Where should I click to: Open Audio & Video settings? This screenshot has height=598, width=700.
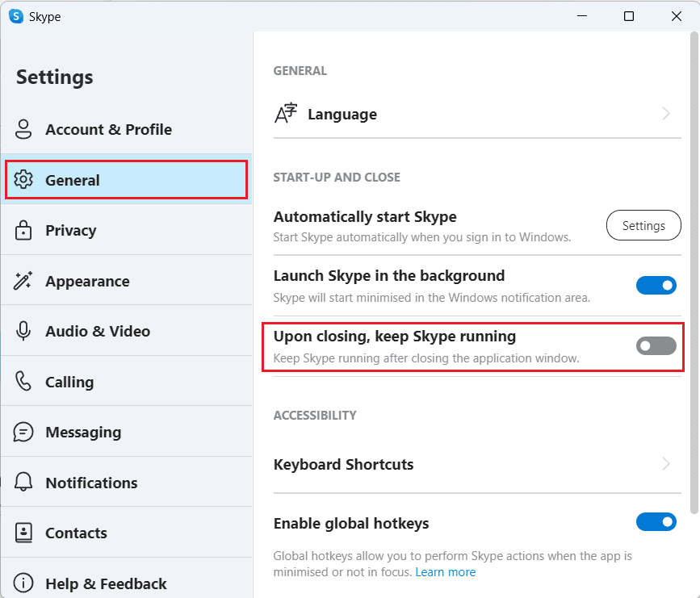[x=127, y=331]
